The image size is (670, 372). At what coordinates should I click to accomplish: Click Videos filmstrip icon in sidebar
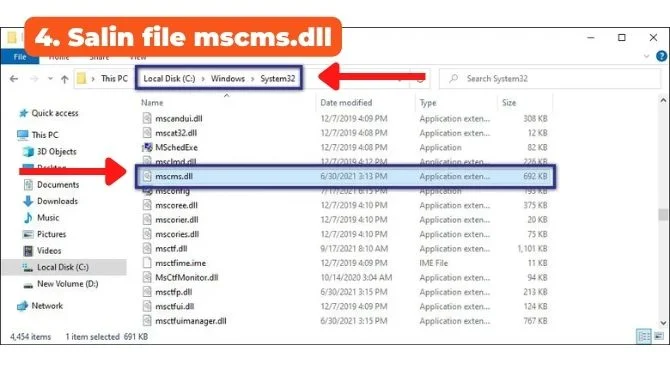28,251
